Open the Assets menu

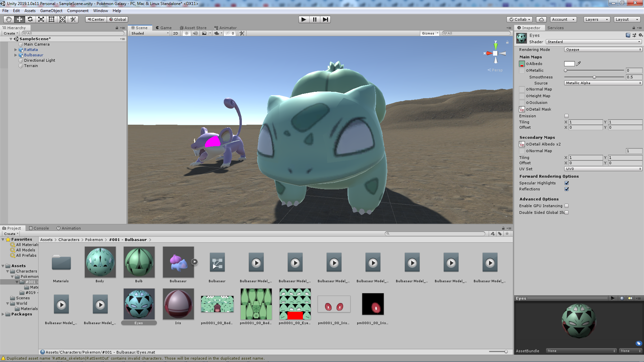pyautogui.click(x=30, y=11)
